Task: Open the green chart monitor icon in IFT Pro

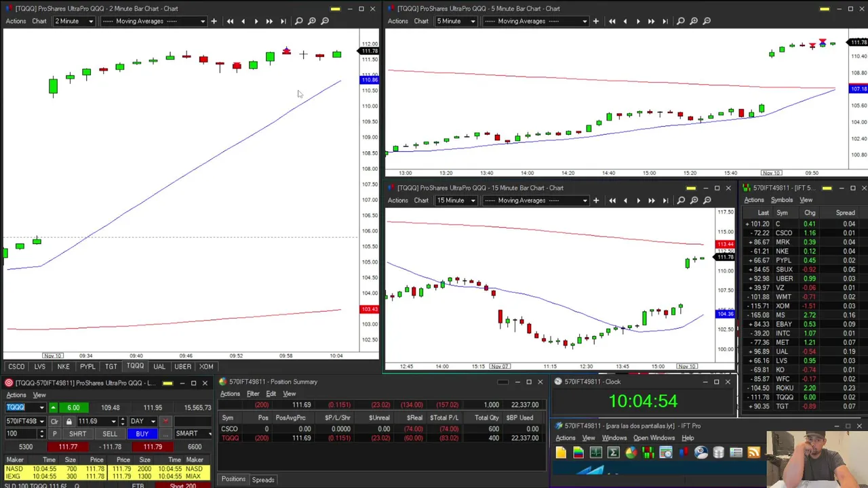Action: pyautogui.click(x=596, y=453)
